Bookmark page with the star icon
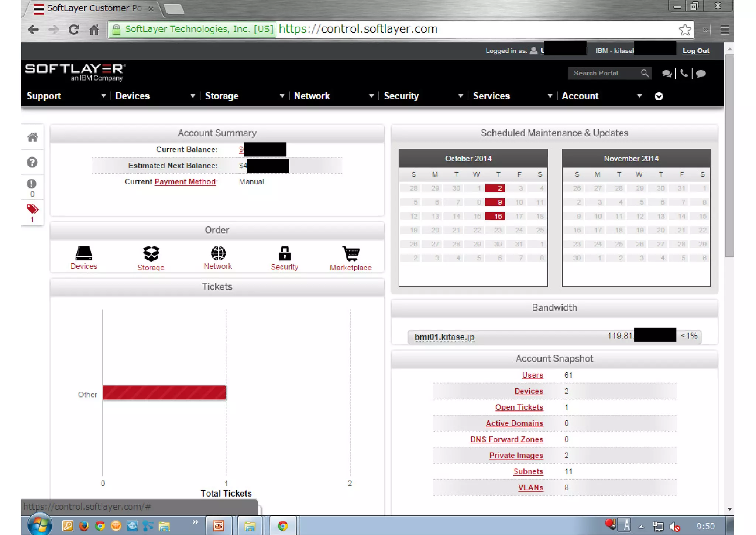Image resolution: width=756 pixels, height=535 pixels. tap(685, 30)
